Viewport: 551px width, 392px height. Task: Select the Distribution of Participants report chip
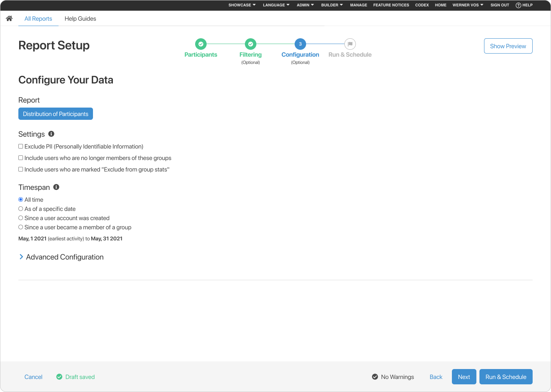[x=55, y=114]
